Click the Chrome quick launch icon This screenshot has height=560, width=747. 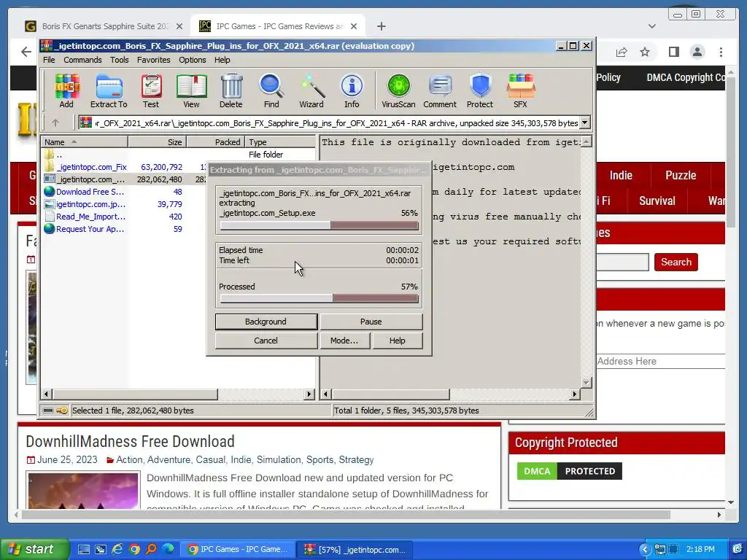click(x=134, y=549)
